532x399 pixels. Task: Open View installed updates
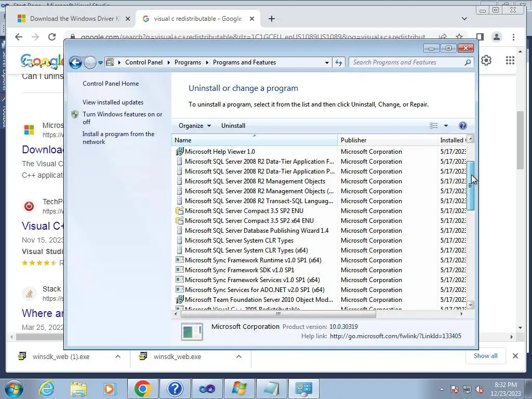tap(113, 102)
